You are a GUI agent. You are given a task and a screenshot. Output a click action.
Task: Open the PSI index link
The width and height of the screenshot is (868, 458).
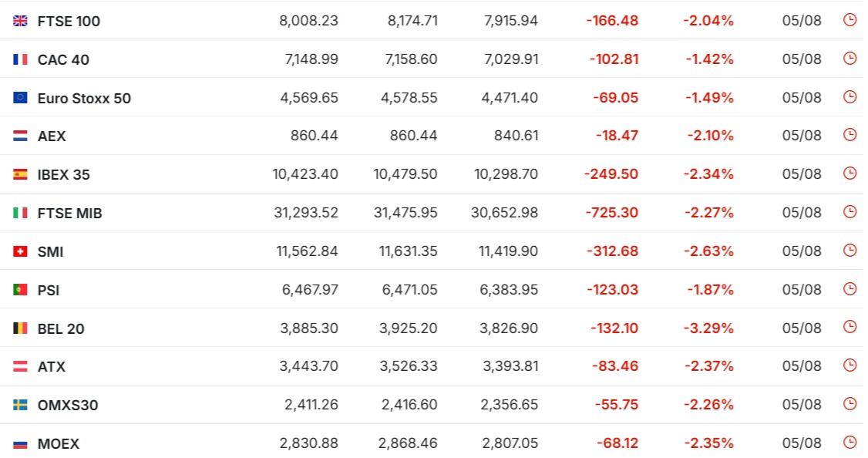[48, 290]
